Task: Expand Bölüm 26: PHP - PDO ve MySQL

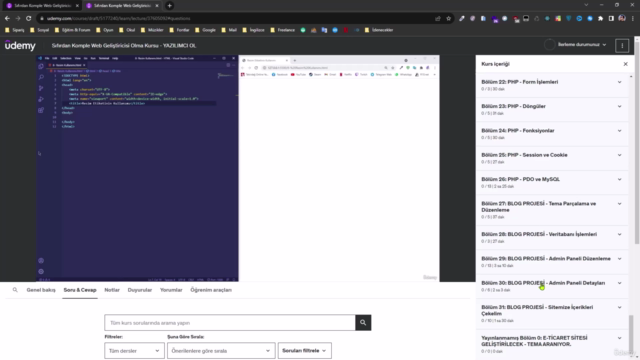Action: tap(552, 182)
